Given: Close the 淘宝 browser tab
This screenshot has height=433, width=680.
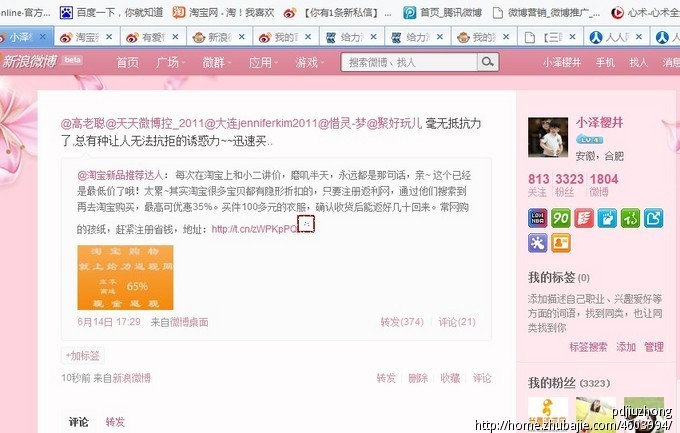Looking at the screenshot, I should 109,37.
